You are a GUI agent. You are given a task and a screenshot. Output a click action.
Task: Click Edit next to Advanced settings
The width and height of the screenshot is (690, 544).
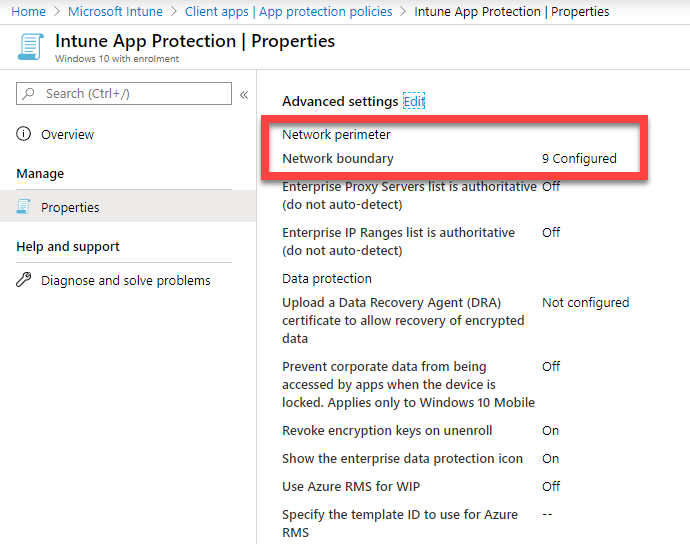click(414, 101)
